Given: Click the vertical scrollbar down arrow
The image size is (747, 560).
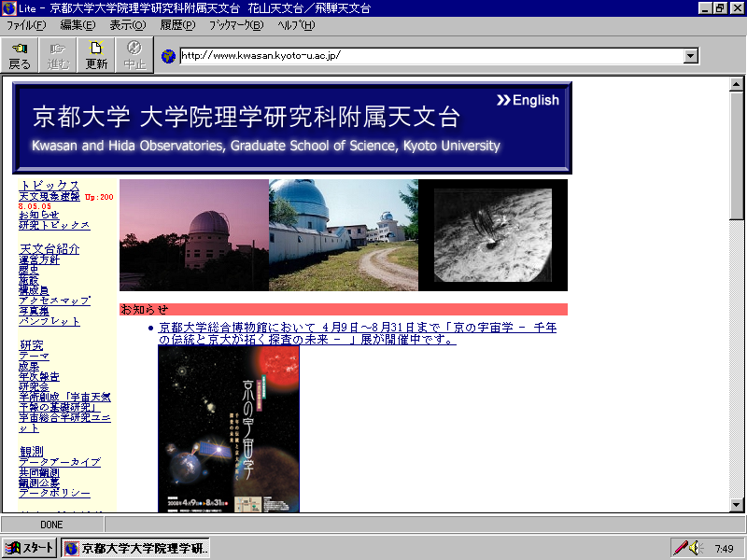Looking at the screenshot, I should [x=737, y=505].
